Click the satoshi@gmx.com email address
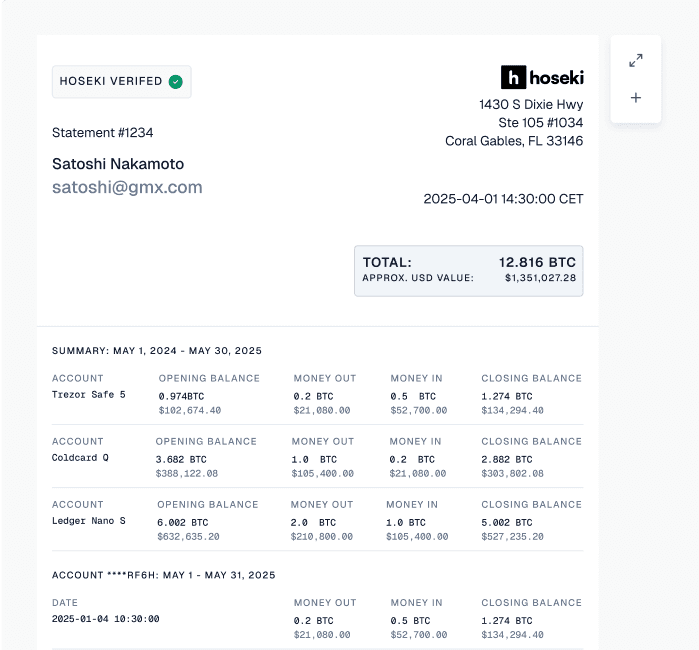Screen dimensions: 699x650 click(x=127, y=187)
